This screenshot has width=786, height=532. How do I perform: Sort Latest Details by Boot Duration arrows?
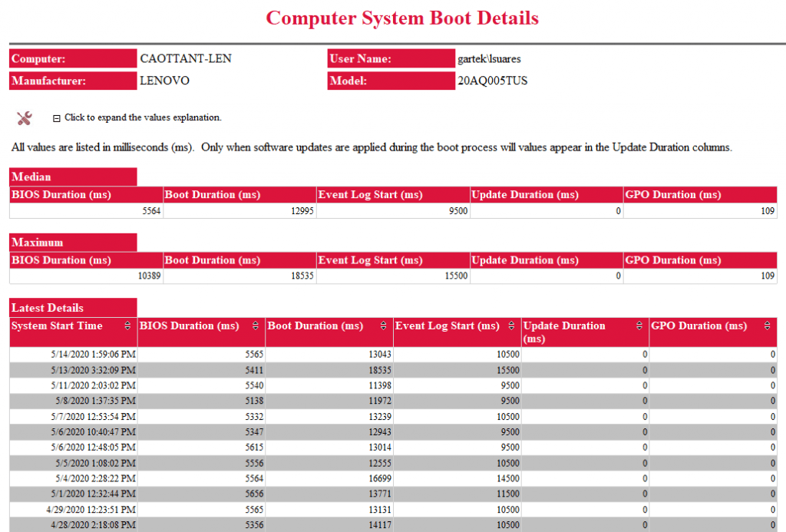click(384, 326)
